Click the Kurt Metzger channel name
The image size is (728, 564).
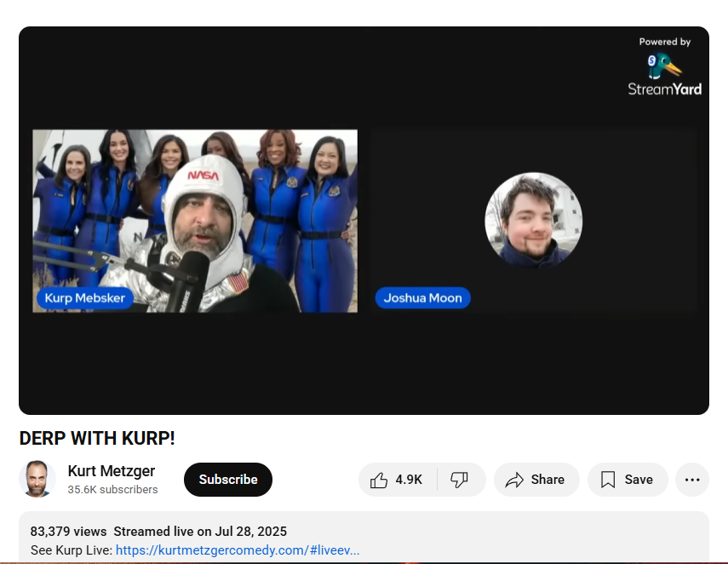coord(112,471)
